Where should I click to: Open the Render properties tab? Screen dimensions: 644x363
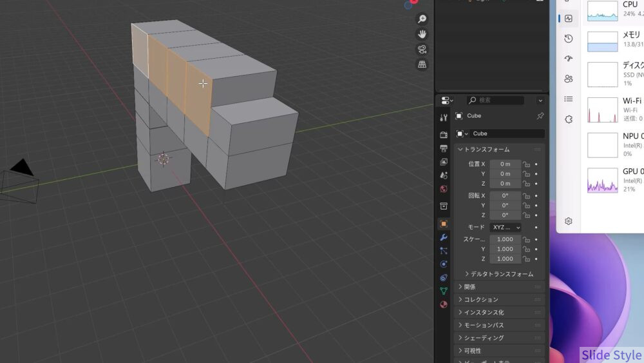pyautogui.click(x=444, y=134)
